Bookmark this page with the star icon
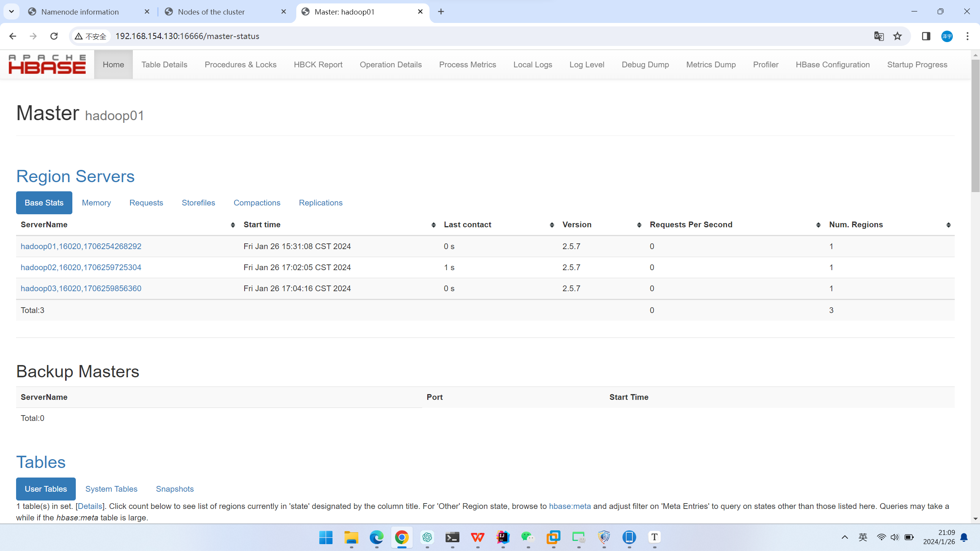 coord(898,36)
